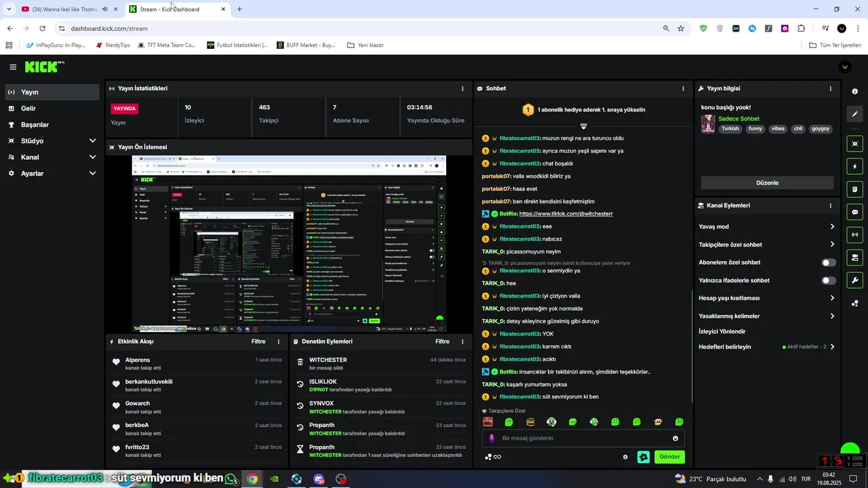Screen dimensions: 868x488
Task: Toggle the chat bubble widget icon in the right sidebar
Action: pyautogui.click(x=854, y=212)
